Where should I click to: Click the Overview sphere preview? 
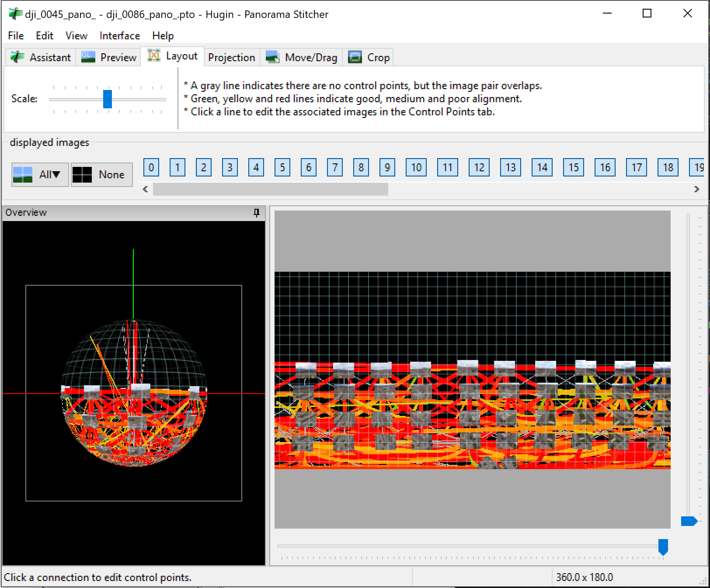pos(133,393)
